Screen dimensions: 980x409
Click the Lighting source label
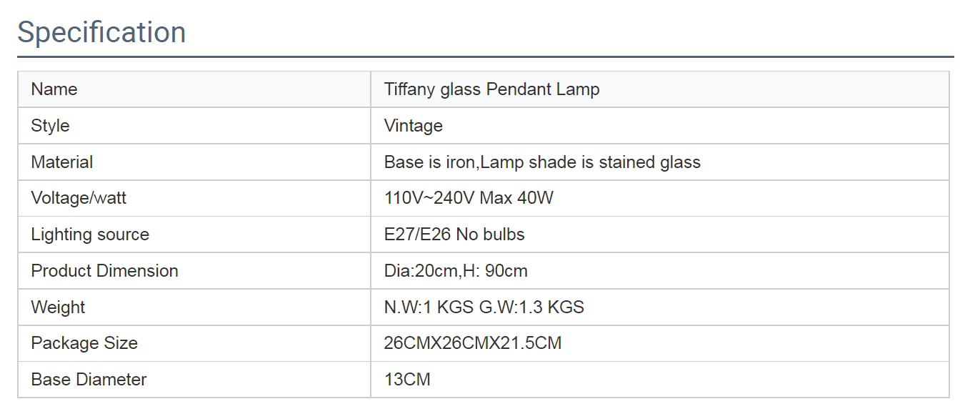[90, 235]
